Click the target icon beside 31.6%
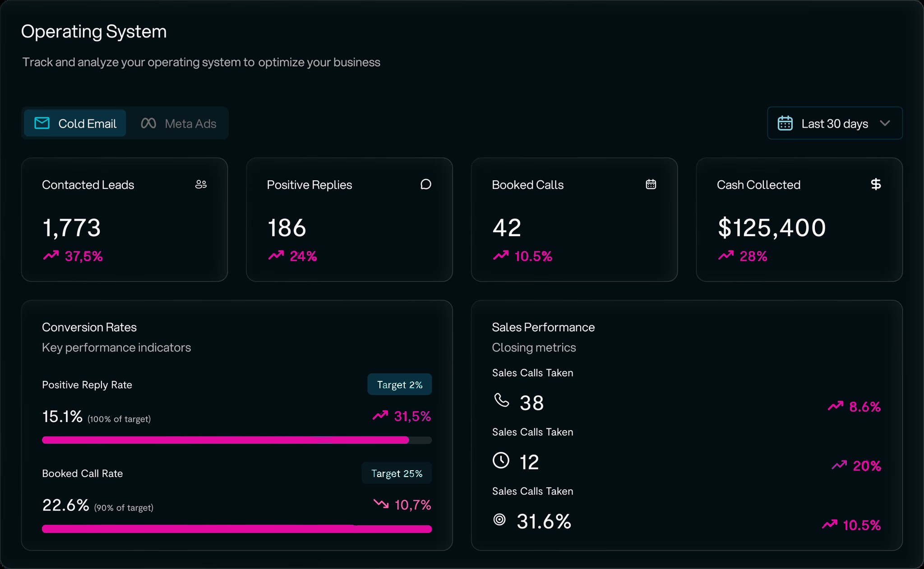 point(499,520)
